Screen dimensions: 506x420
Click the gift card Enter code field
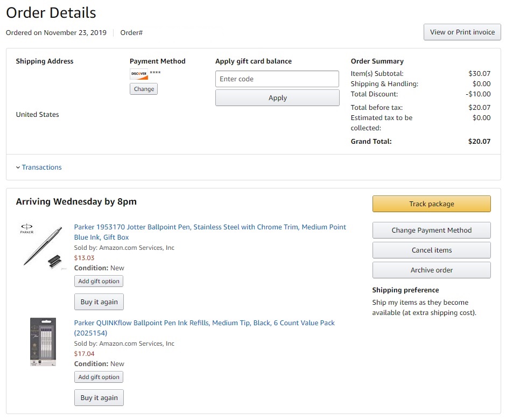point(277,79)
